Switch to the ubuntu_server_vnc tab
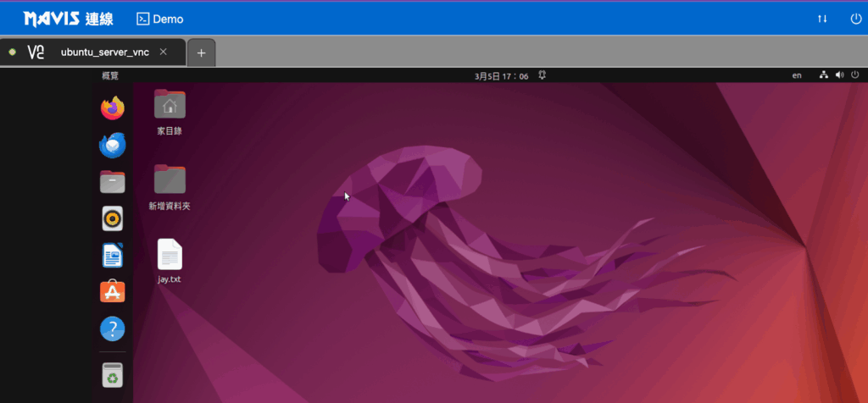This screenshot has height=403, width=868. [104, 52]
